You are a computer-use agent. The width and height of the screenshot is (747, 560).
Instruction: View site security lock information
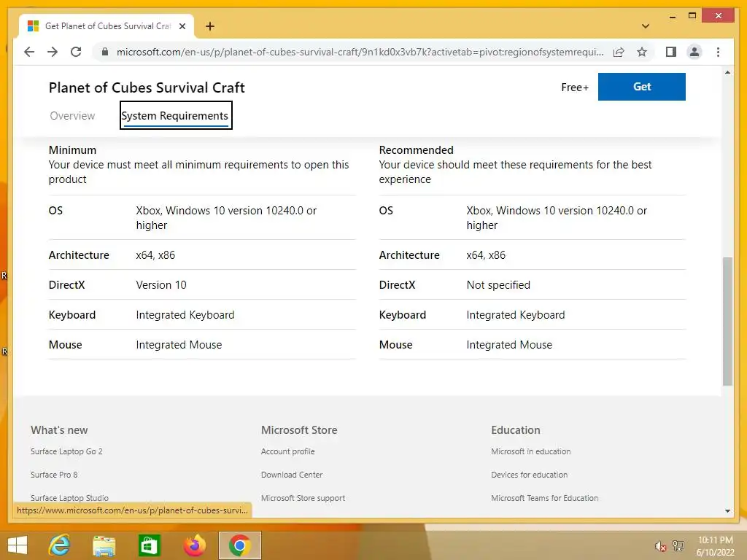pyautogui.click(x=105, y=52)
